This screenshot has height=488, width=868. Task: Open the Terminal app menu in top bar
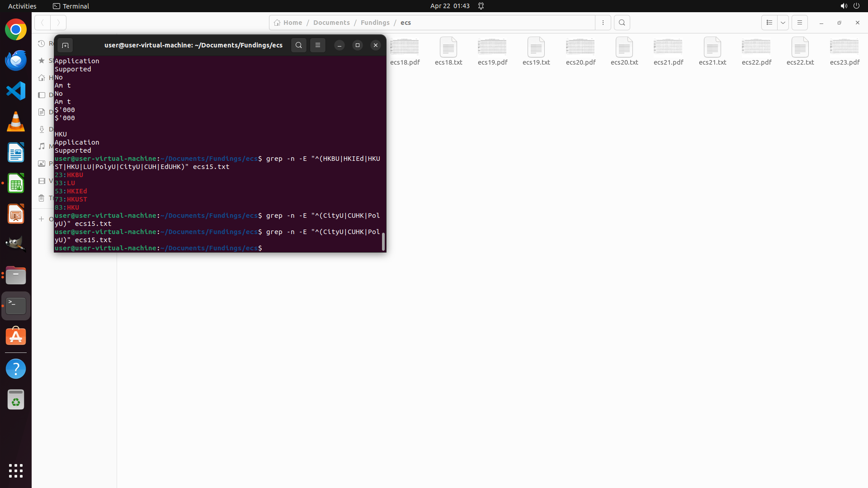tap(71, 6)
